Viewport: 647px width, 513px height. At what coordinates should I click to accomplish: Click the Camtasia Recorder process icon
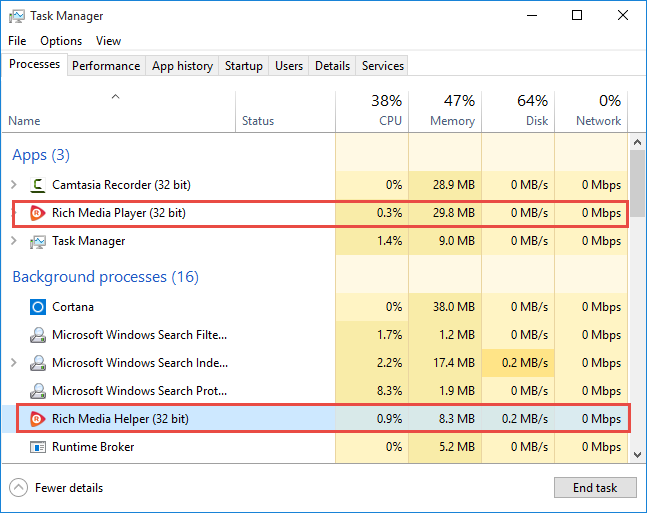[x=39, y=185]
